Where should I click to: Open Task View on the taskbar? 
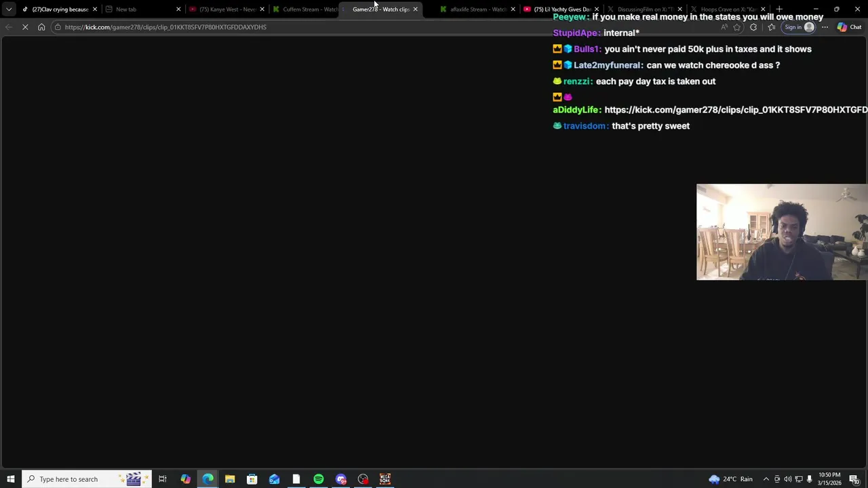(163, 479)
